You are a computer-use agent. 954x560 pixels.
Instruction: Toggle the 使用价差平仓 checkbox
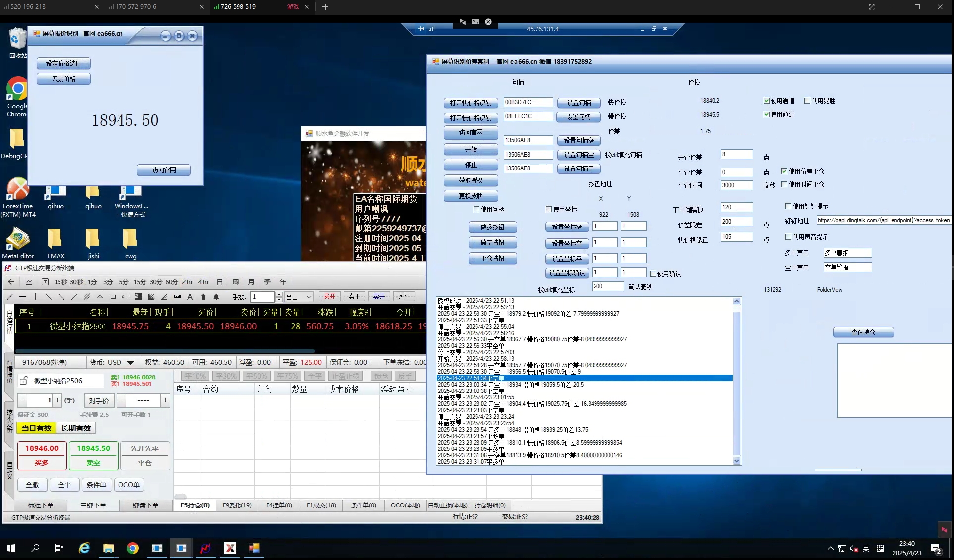(784, 171)
